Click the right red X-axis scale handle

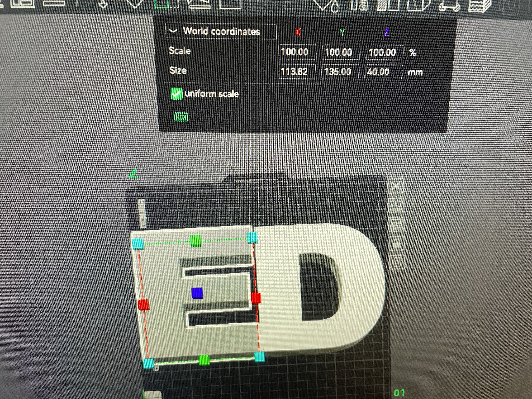(256, 298)
